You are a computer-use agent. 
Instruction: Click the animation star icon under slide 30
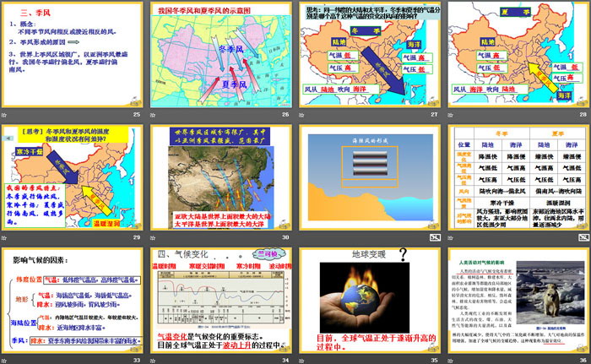click(x=153, y=237)
